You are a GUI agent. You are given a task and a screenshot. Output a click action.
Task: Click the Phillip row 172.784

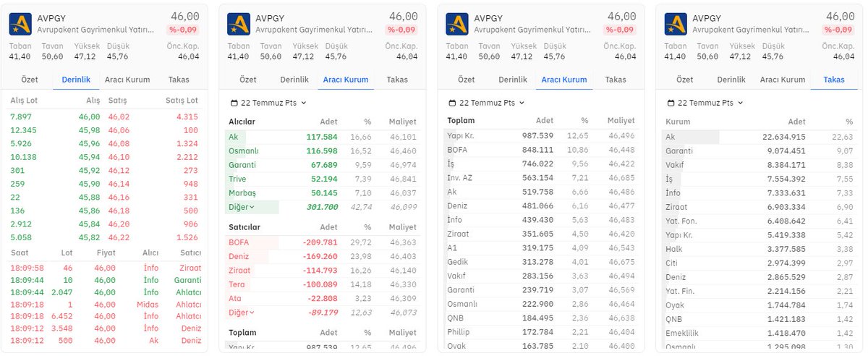click(x=541, y=331)
